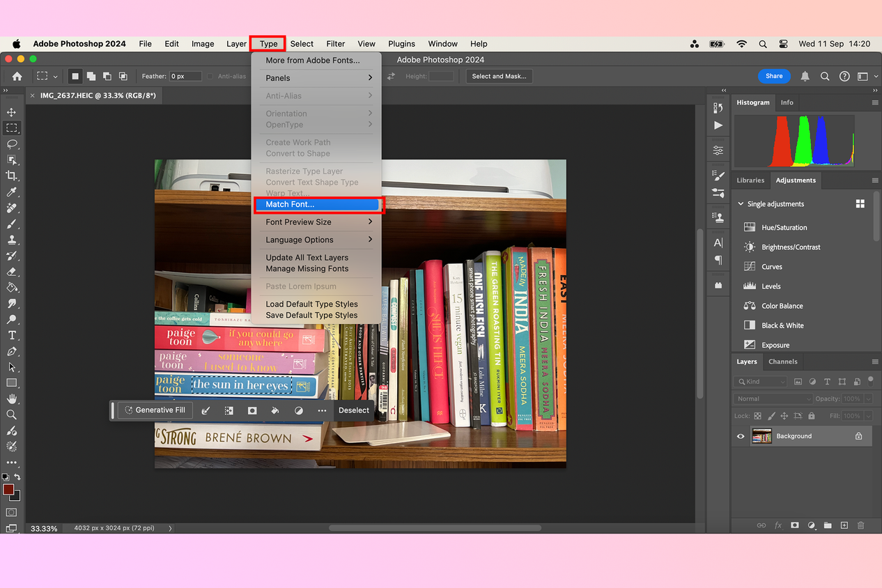Select the Brush tool
This screenshot has width=882, height=588.
(x=11, y=224)
